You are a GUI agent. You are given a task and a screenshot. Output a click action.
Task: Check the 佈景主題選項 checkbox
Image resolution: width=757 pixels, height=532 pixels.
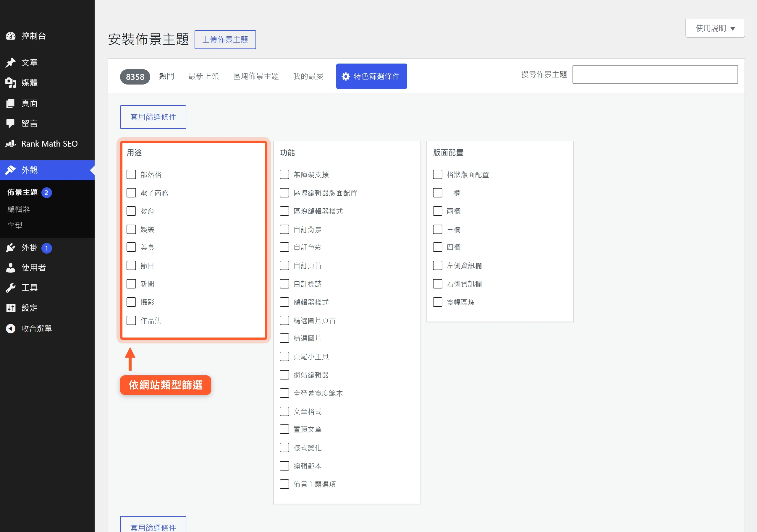click(284, 484)
